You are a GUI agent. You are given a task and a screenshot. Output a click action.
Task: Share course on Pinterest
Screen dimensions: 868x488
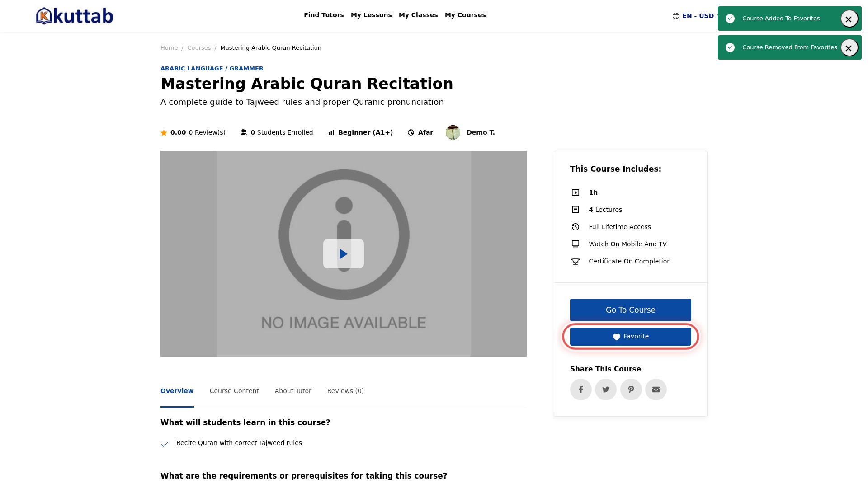point(631,389)
